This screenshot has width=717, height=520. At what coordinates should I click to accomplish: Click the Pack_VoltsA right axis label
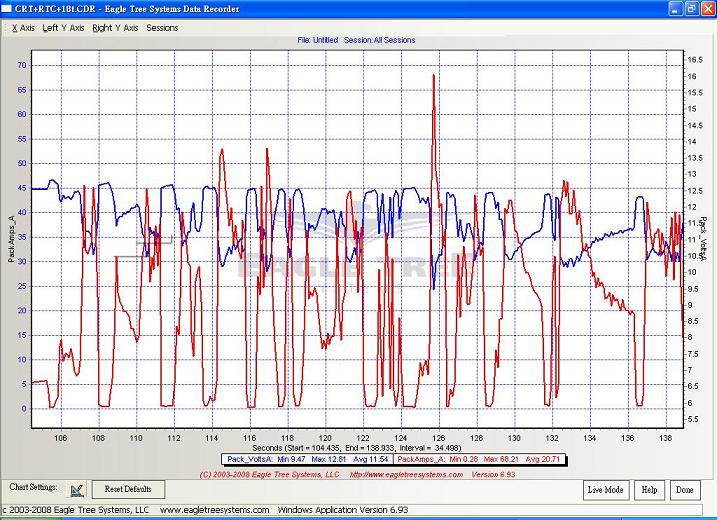coord(703,236)
